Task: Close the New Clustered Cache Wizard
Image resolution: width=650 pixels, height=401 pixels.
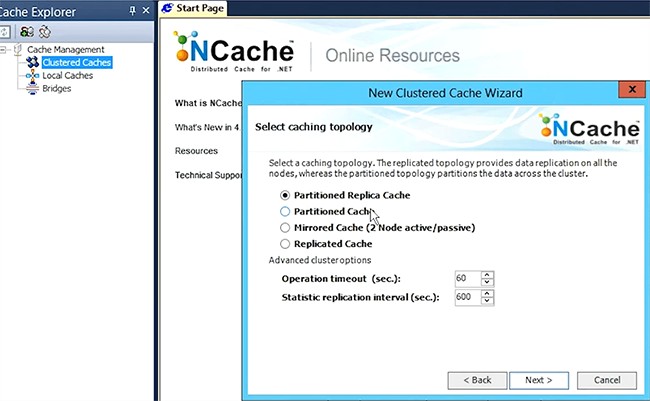Action: click(x=632, y=89)
